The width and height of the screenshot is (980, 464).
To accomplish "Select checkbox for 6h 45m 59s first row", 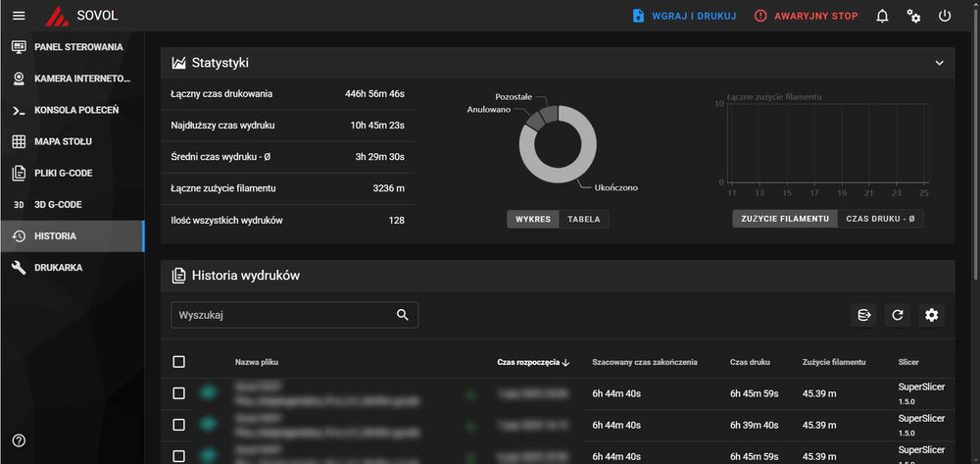I will pos(178,392).
